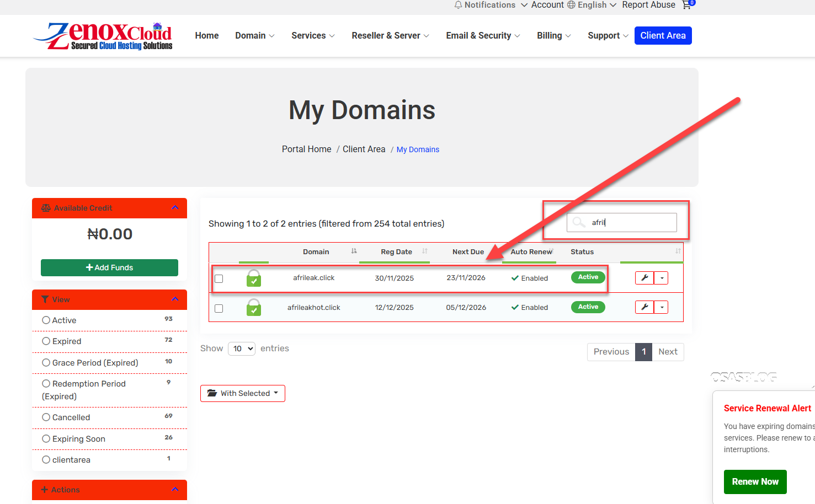Click the shopping cart icon
The width and height of the screenshot is (815, 504).
coord(687,5)
